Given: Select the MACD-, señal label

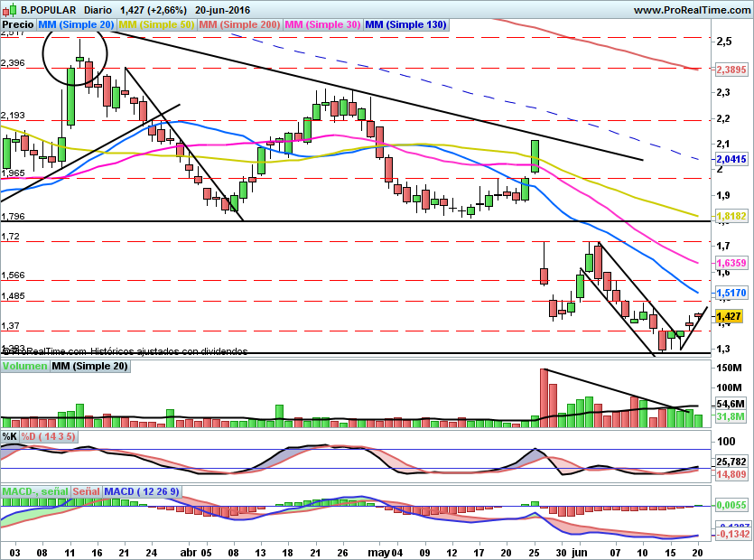Looking at the screenshot, I should coord(35,491).
